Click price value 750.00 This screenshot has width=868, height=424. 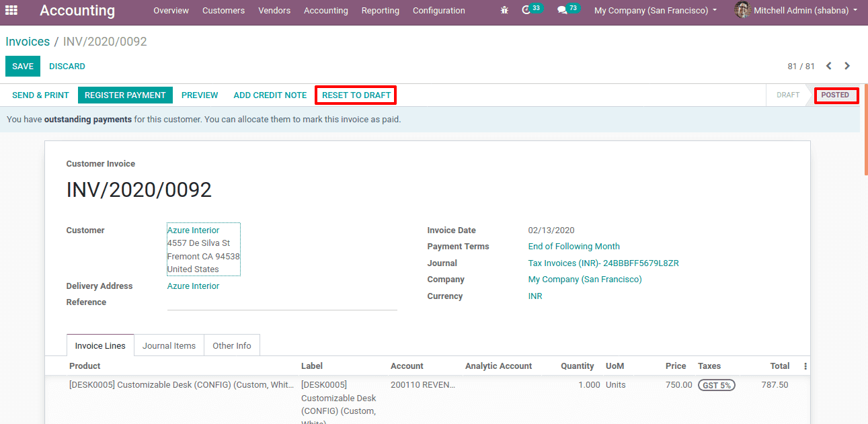pyautogui.click(x=678, y=385)
